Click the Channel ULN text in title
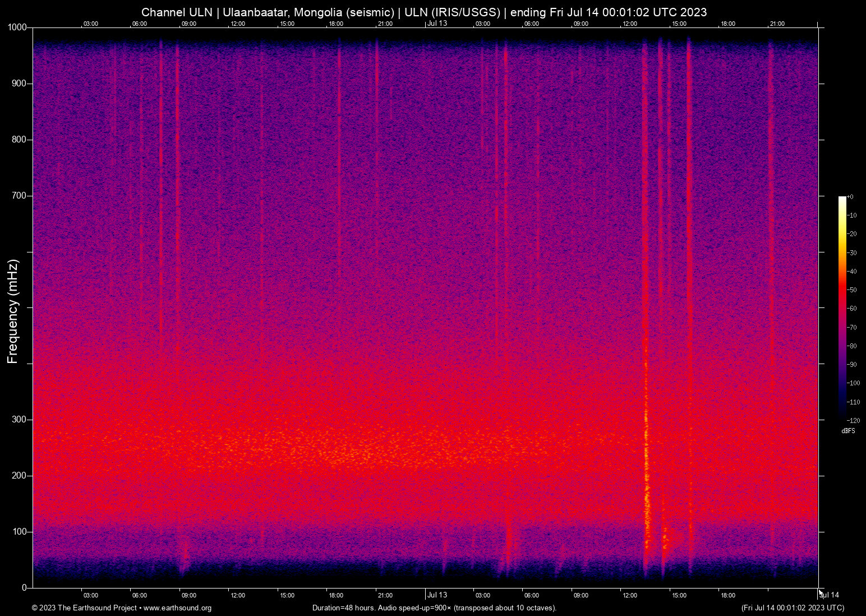 [178, 12]
